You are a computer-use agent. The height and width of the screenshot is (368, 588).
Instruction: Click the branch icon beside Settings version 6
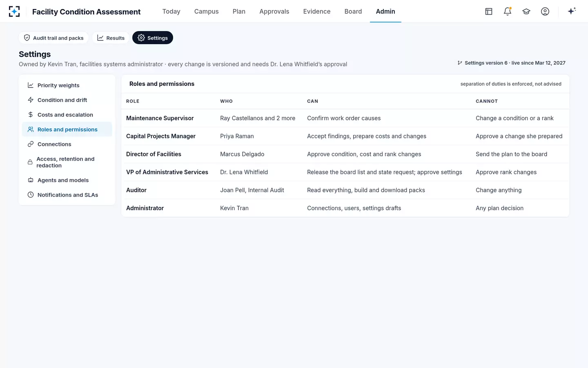pos(460,63)
